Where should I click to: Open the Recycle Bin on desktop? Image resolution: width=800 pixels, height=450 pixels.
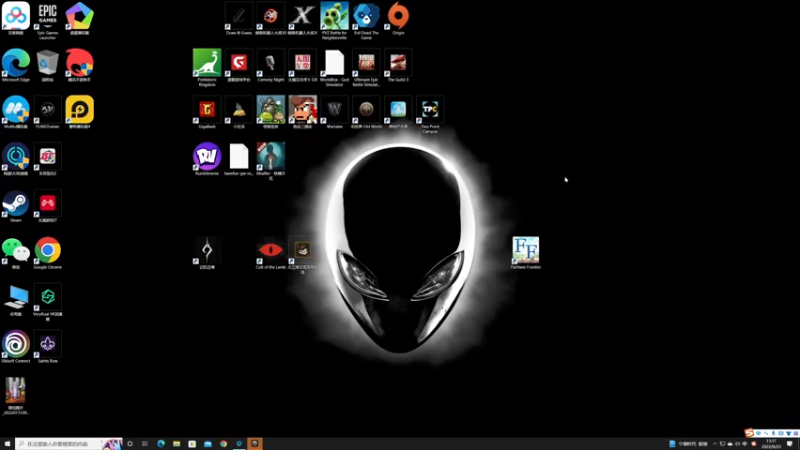47,65
